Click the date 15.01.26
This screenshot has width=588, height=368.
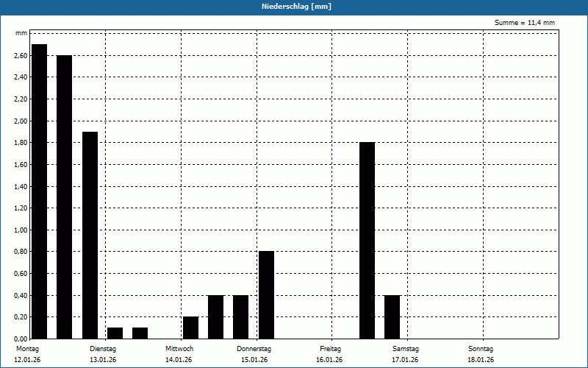pos(254,360)
